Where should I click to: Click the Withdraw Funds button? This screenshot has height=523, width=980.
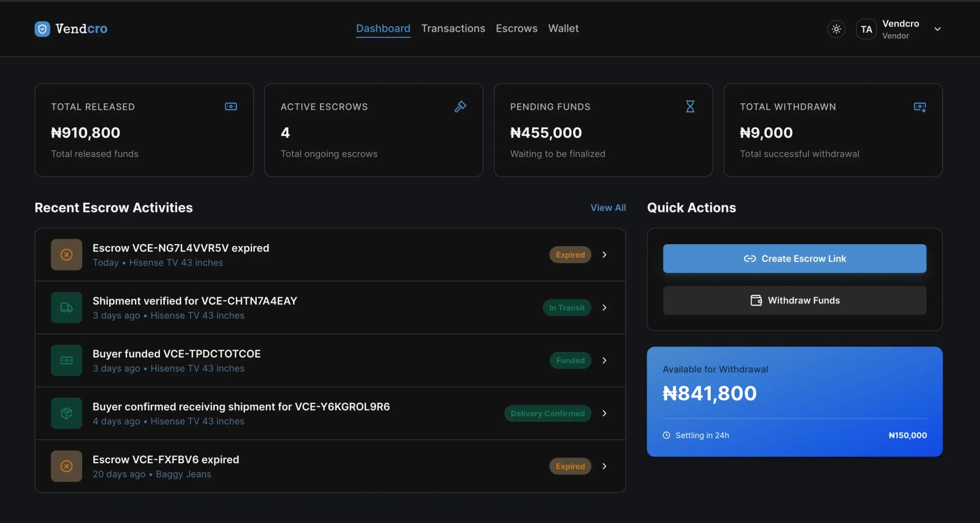794,300
